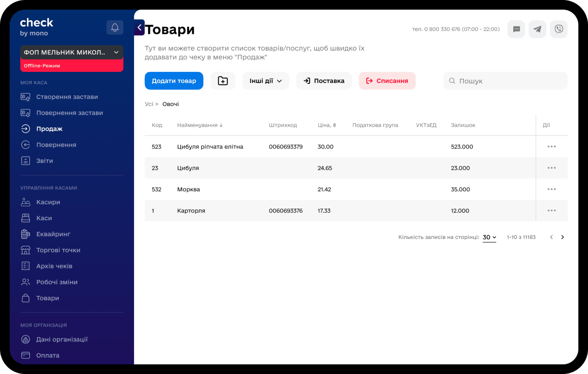Go to Архів чеків in sidebar
588x374 pixels.
point(54,266)
